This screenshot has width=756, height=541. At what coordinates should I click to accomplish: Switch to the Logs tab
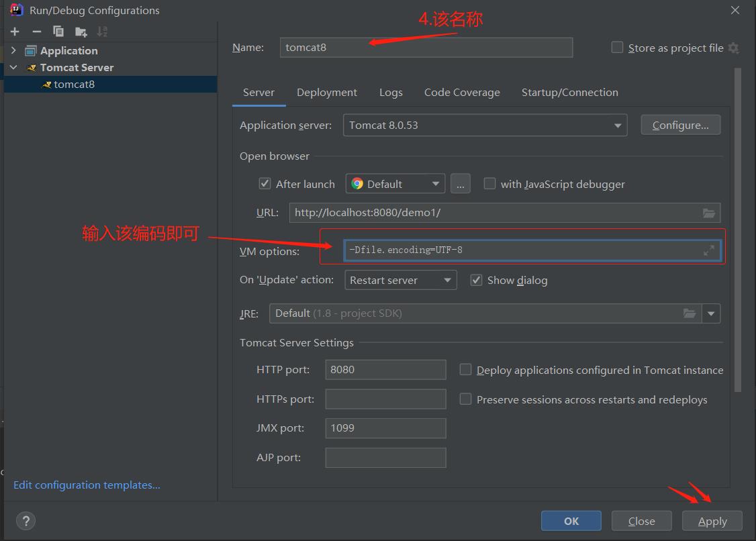391,93
